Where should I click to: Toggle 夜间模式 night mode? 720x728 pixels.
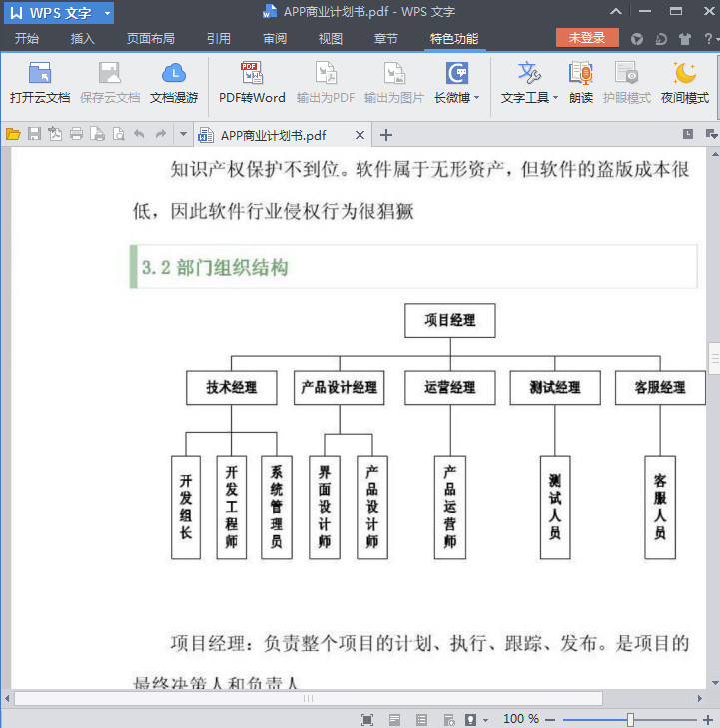coord(685,83)
